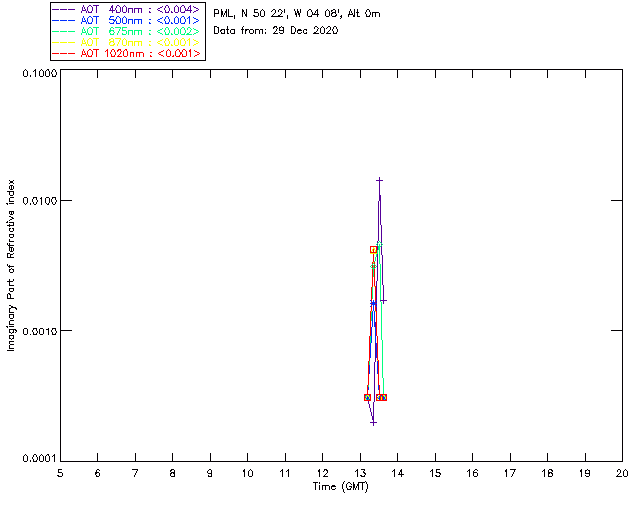This screenshot has height=512, width=640.
Task: Click the highest purple plus marker at the peak
Action: click(379, 180)
